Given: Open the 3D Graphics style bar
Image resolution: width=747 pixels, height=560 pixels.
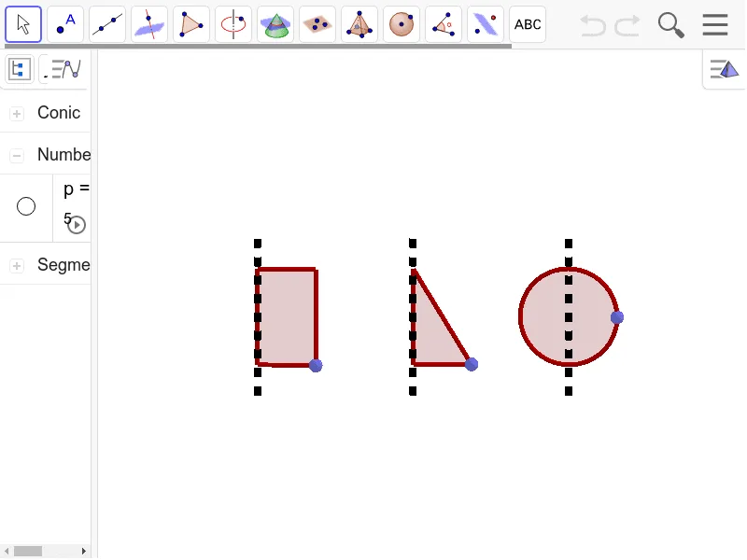Looking at the screenshot, I should (x=725, y=69).
